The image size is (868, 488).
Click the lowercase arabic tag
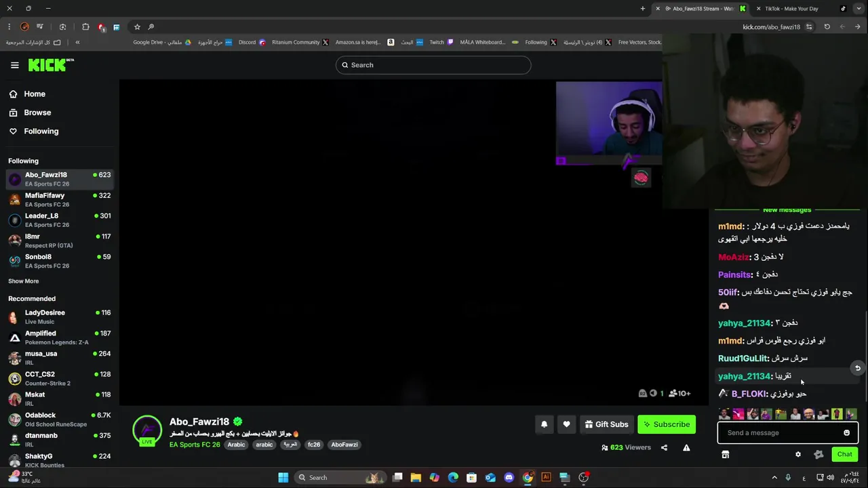point(264,445)
